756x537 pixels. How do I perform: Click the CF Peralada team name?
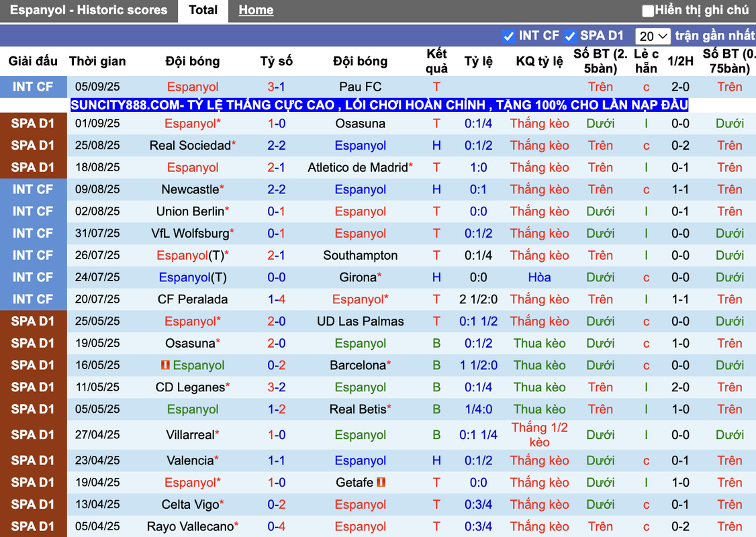click(x=193, y=299)
